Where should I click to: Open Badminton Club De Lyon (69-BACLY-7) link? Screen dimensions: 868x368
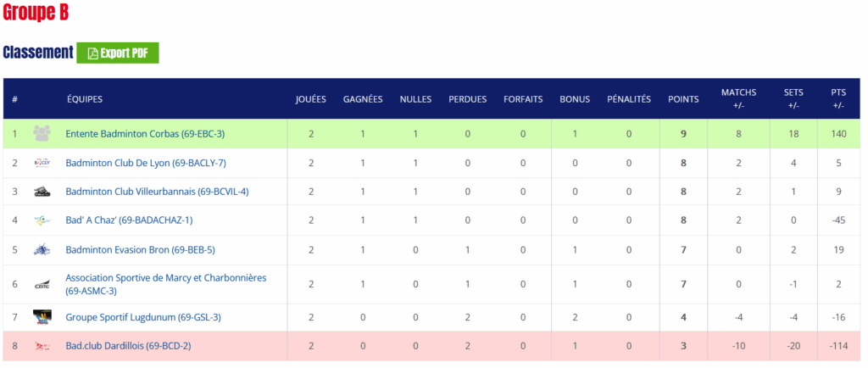pyautogui.click(x=146, y=163)
